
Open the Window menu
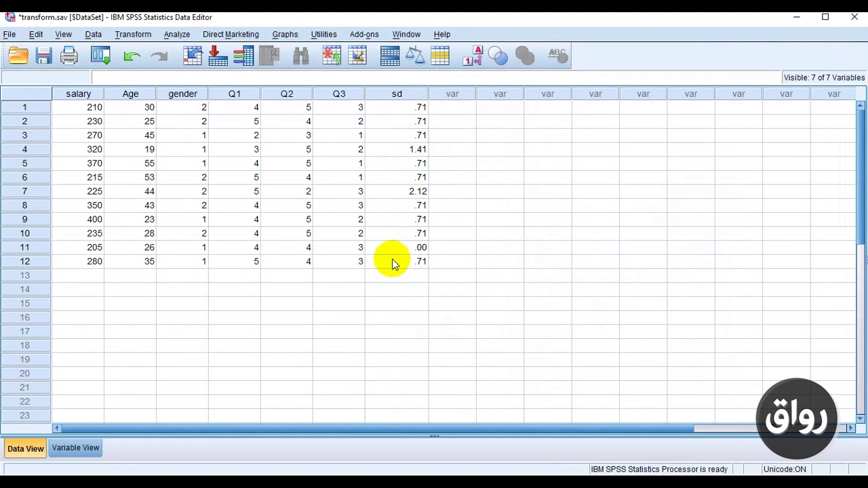(406, 34)
